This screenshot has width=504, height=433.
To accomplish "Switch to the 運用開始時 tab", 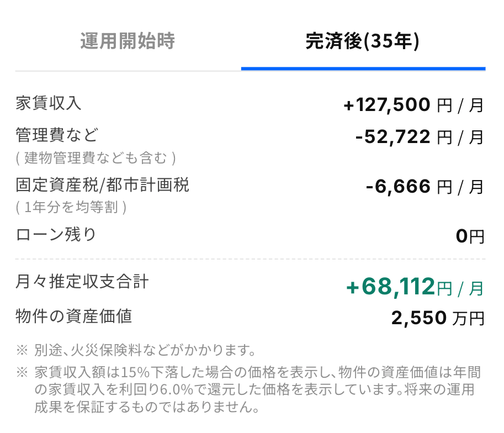I will pos(128,42).
